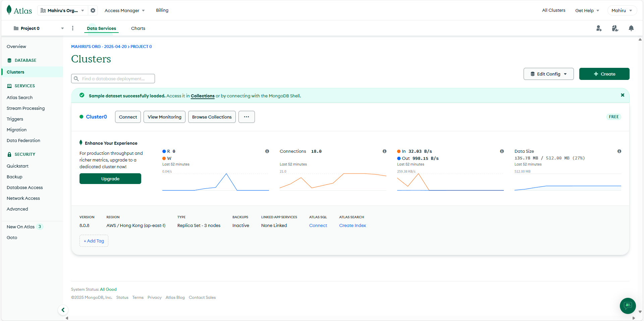Open Cluster0 name link
The width and height of the screenshot is (644, 321).
coord(96,117)
